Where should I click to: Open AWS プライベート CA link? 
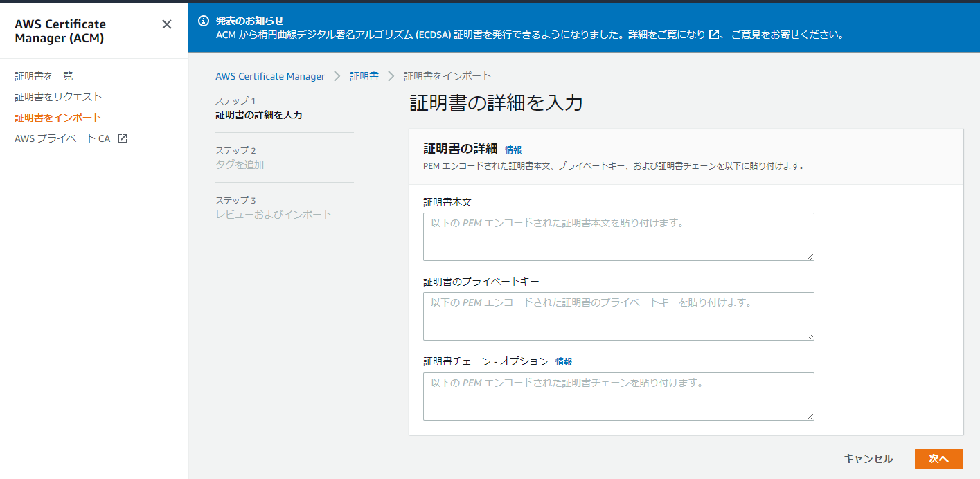(62, 138)
